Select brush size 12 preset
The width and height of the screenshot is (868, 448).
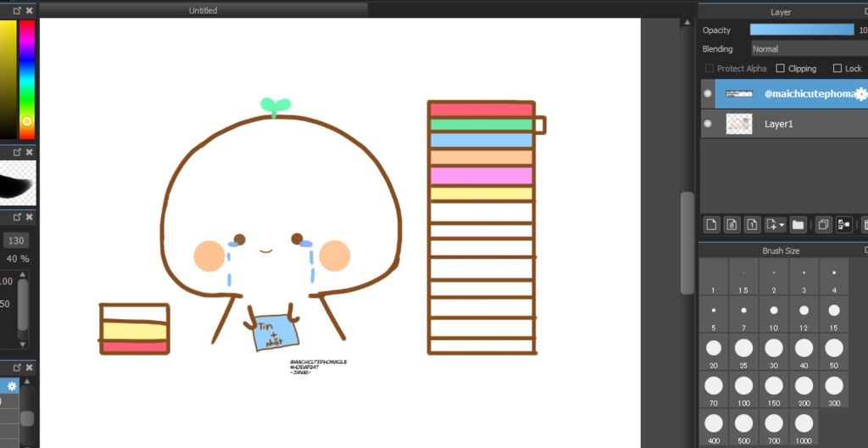pos(804,315)
